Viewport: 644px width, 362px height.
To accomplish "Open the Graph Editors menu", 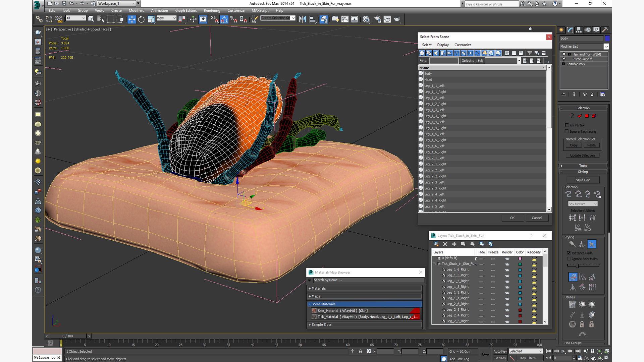I will [x=185, y=10].
